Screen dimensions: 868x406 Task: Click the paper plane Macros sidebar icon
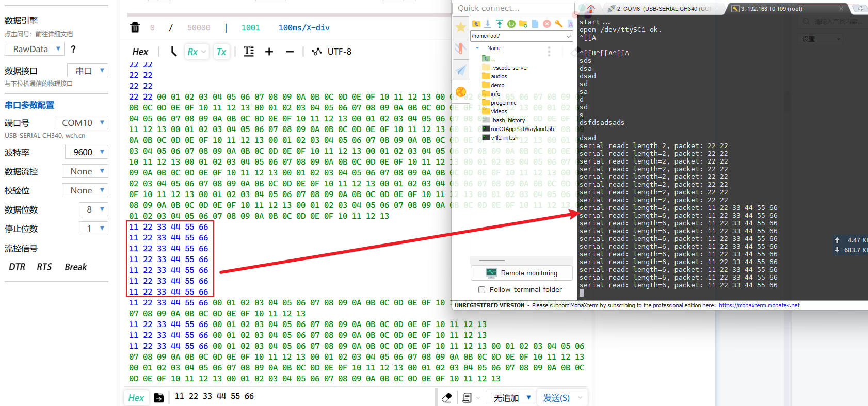point(461,70)
